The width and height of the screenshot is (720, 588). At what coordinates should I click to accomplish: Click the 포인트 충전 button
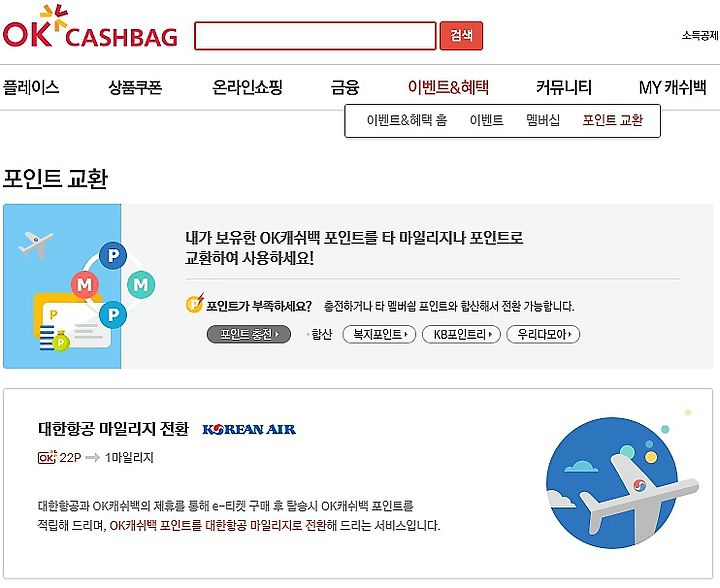tap(249, 334)
